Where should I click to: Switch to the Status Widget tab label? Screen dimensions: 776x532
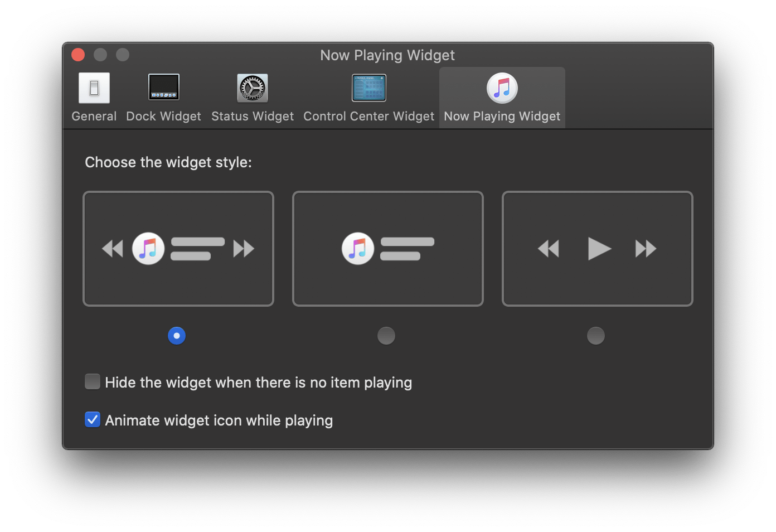(253, 116)
